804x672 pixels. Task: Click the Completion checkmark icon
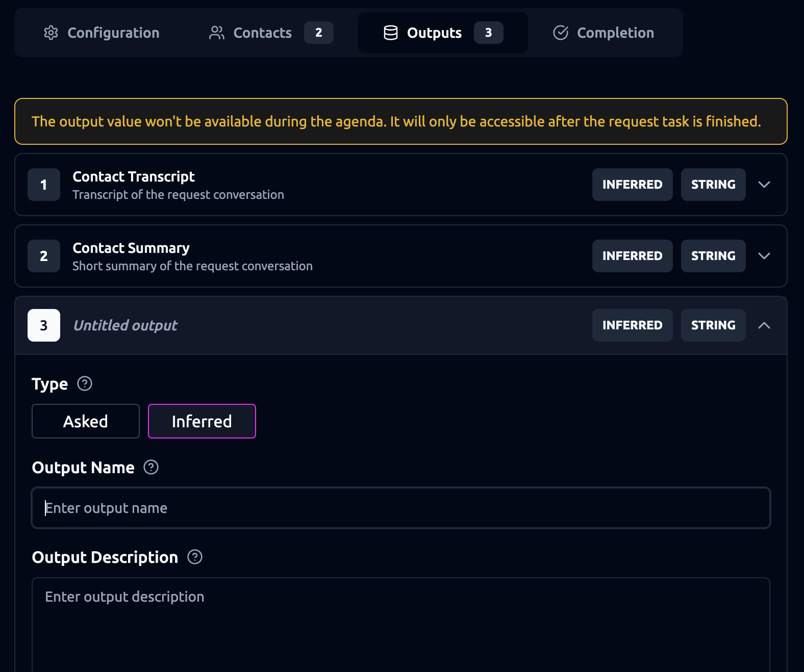[x=561, y=33]
